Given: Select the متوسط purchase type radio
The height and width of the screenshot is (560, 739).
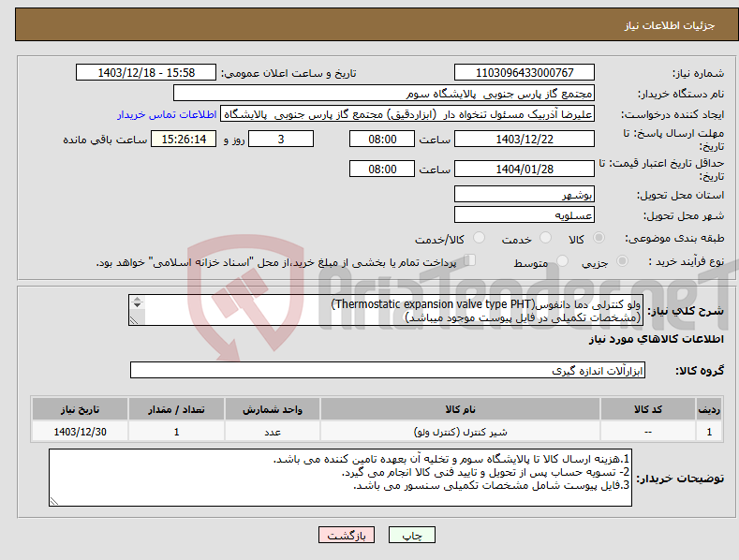Looking at the screenshot, I should pyautogui.click(x=562, y=260).
